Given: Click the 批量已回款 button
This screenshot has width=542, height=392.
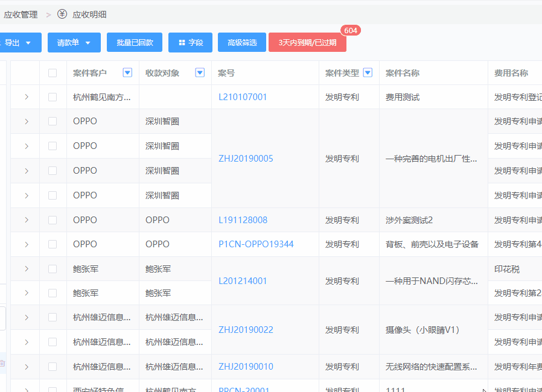Looking at the screenshot, I should (135, 43).
